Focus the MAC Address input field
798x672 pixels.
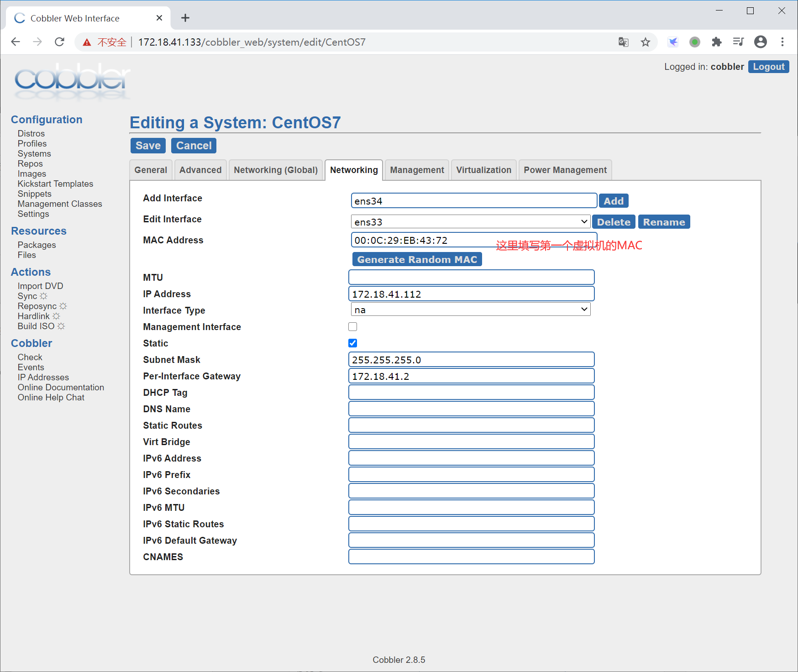[x=474, y=240]
